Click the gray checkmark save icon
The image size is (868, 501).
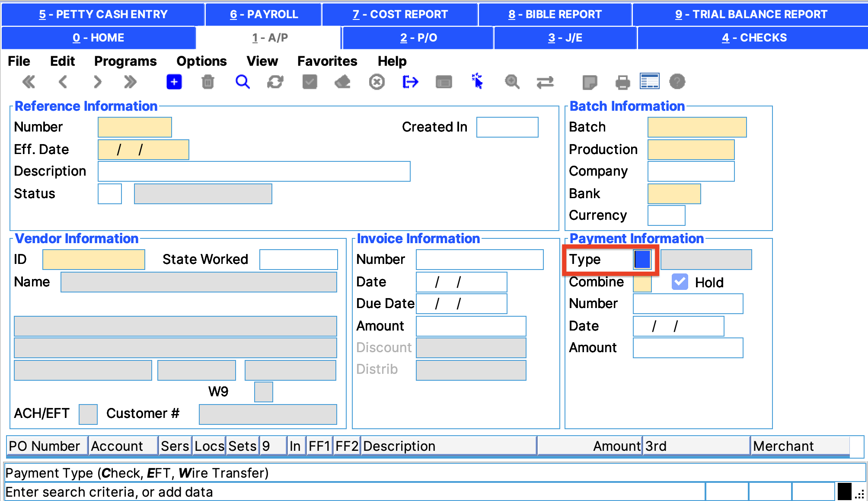[x=310, y=82]
